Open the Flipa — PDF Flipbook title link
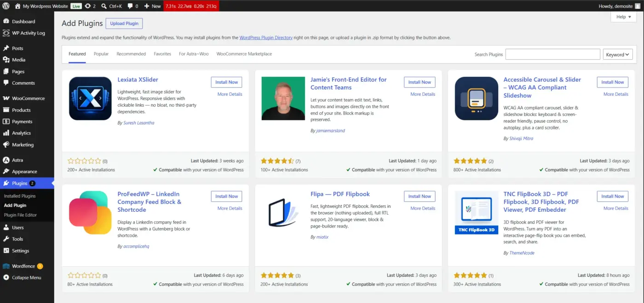The height and width of the screenshot is (303, 644). pyautogui.click(x=340, y=194)
